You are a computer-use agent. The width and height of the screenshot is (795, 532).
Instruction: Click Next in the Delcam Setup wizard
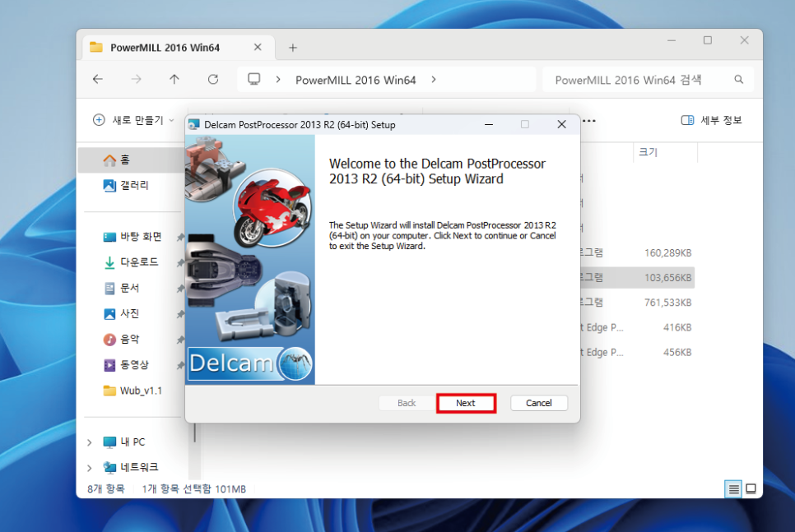tap(466, 403)
